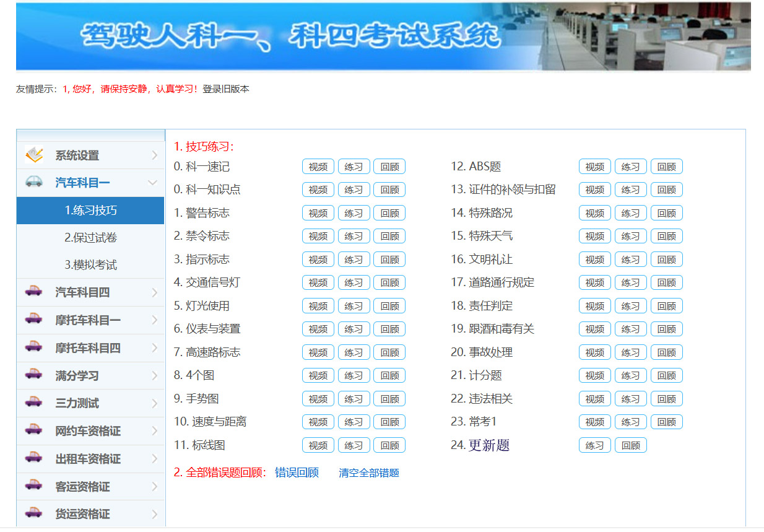Play 视频 for 14. 特殊路况
764x532 pixels.
[x=595, y=213]
